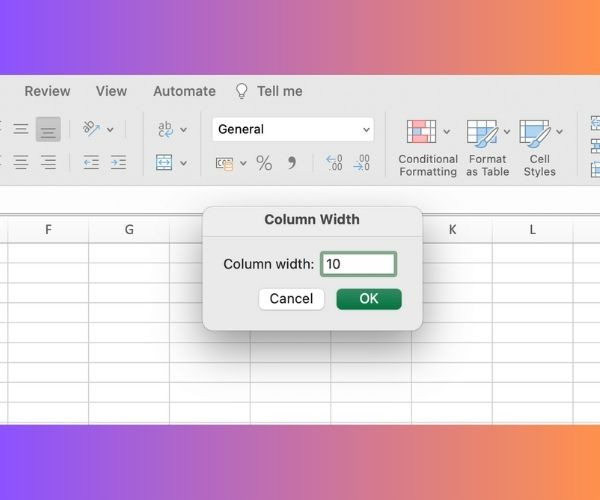Select column G header

[x=129, y=230]
